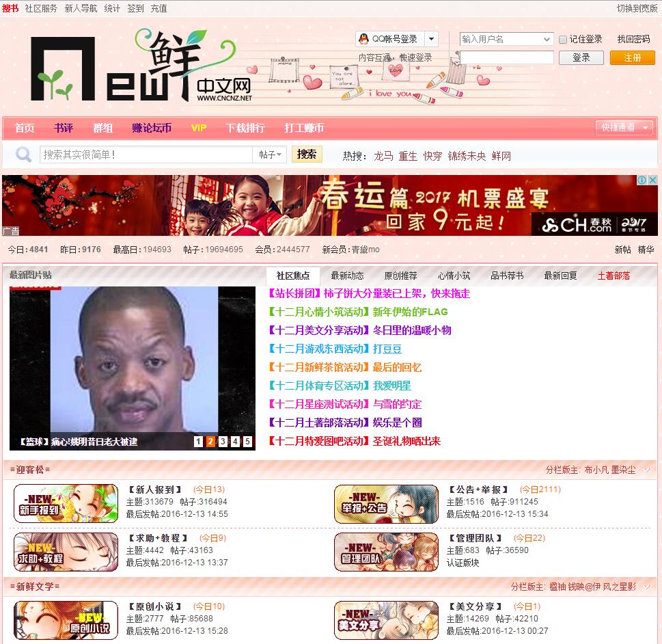662x644 pixels.
Task: Open the 搜书 top link
Action: [x=10, y=8]
